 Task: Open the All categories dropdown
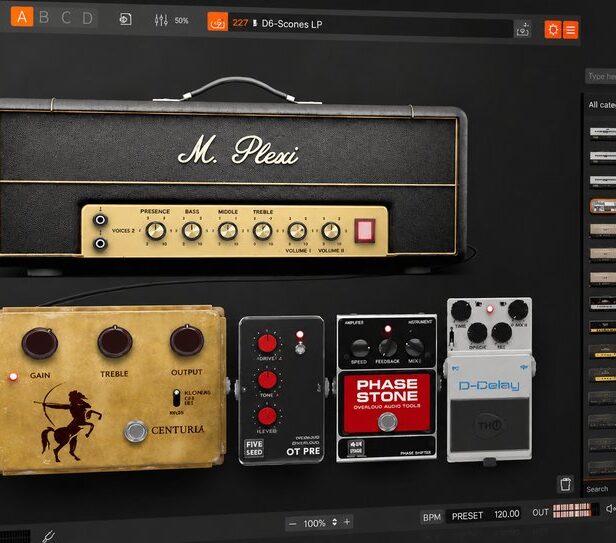tap(601, 105)
